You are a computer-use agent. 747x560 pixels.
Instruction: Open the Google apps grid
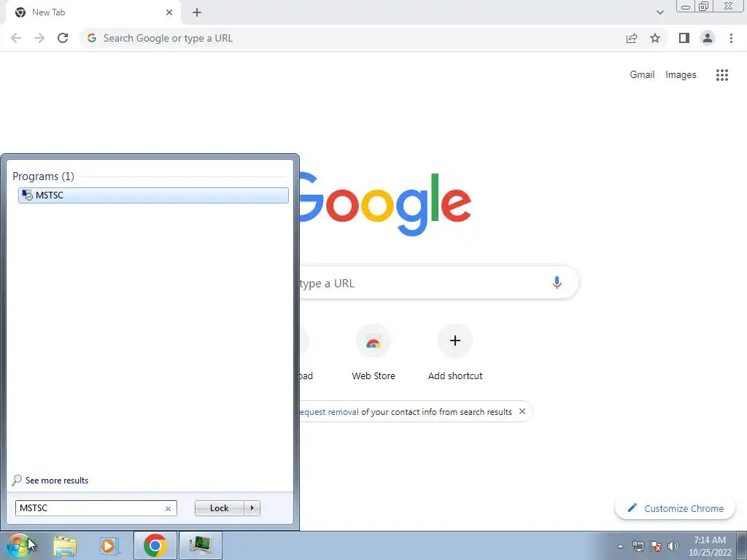(722, 75)
